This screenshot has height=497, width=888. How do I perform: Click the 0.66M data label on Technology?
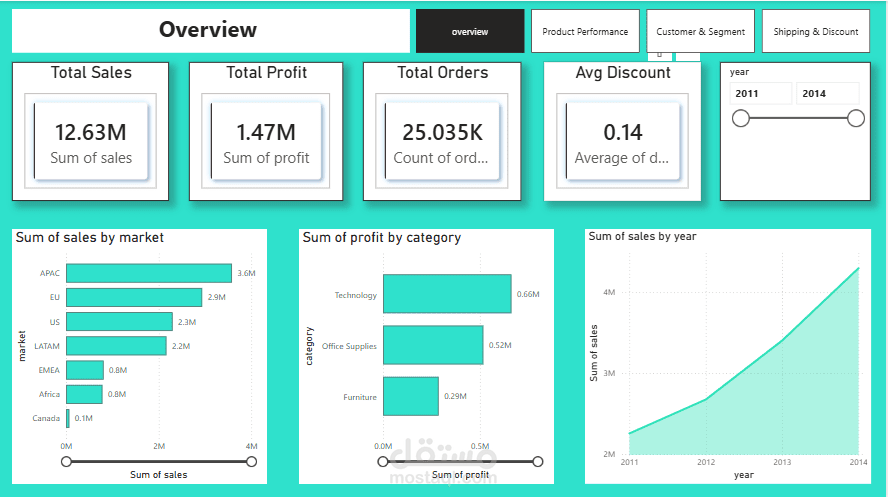click(x=528, y=294)
